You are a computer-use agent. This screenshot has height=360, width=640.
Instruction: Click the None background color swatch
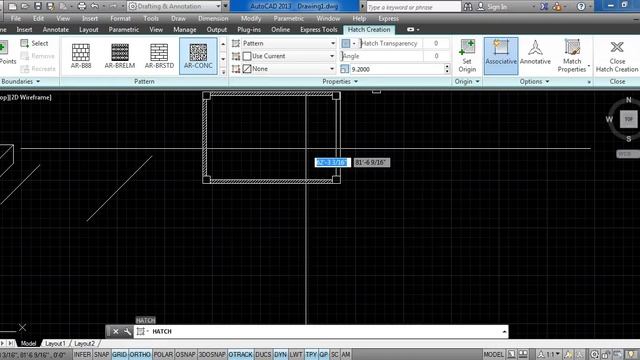[247, 69]
